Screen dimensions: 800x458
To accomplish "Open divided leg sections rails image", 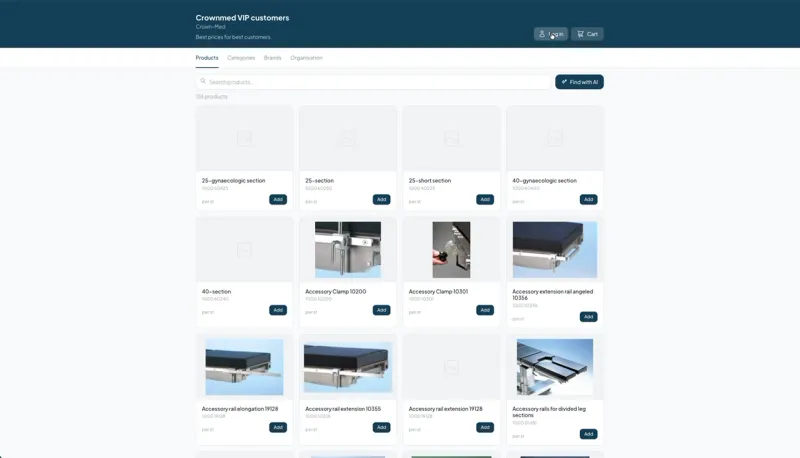I will point(555,367).
